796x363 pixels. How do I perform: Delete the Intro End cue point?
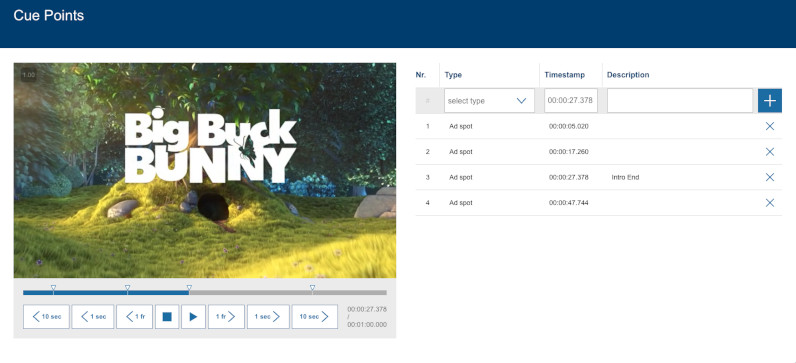(x=770, y=177)
